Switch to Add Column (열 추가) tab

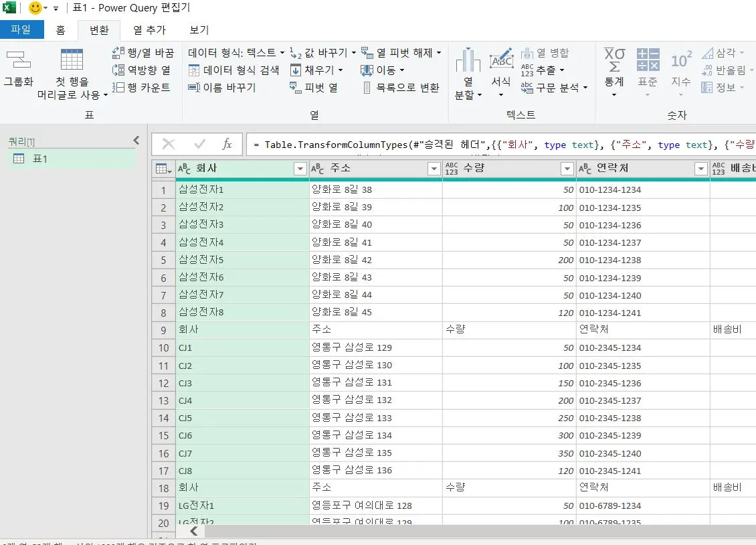pyautogui.click(x=149, y=30)
